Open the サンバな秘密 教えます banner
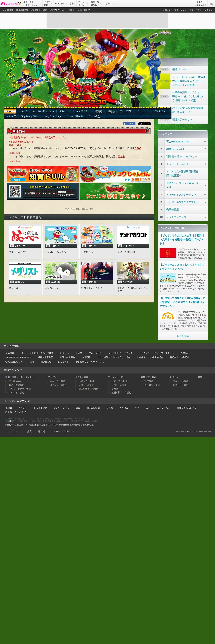 [x=115, y=191]
